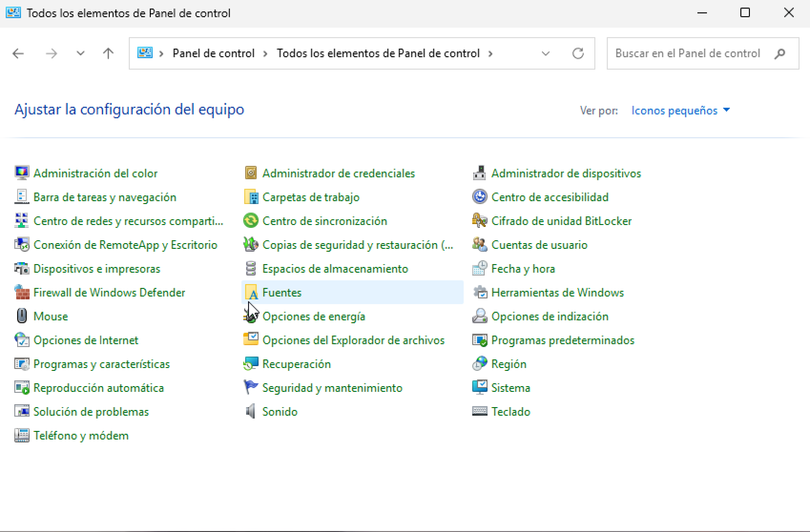This screenshot has height=532, width=810.
Task: Open Opciones de Internet link
Action: click(86, 340)
